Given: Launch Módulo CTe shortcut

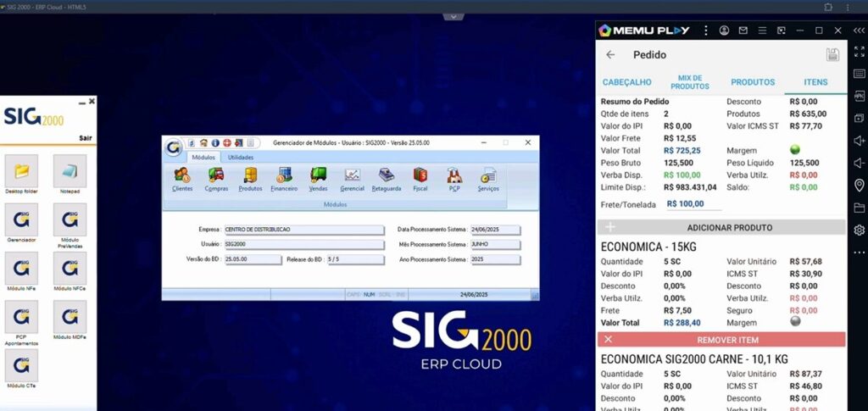Looking at the screenshot, I should point(21,369).
